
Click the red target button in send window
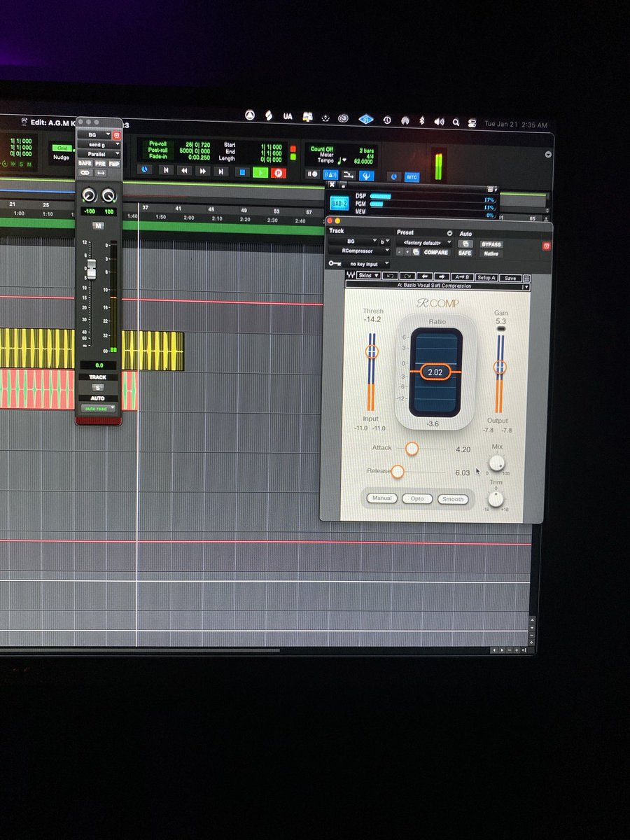click(x=116, y=135)
